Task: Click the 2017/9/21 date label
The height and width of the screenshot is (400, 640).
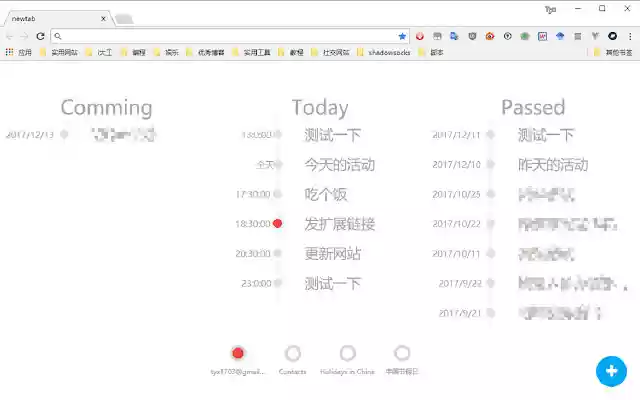Action: click(x=460, y=313)
